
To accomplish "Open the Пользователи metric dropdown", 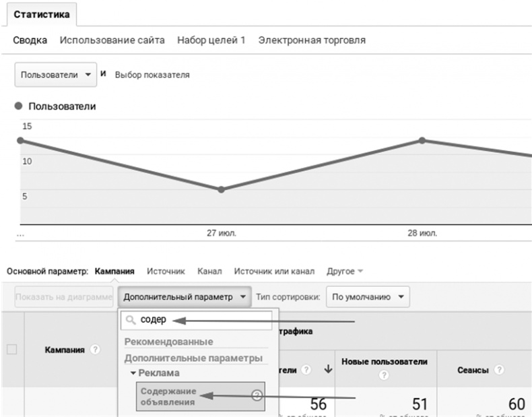I will [x=56, y=75].
